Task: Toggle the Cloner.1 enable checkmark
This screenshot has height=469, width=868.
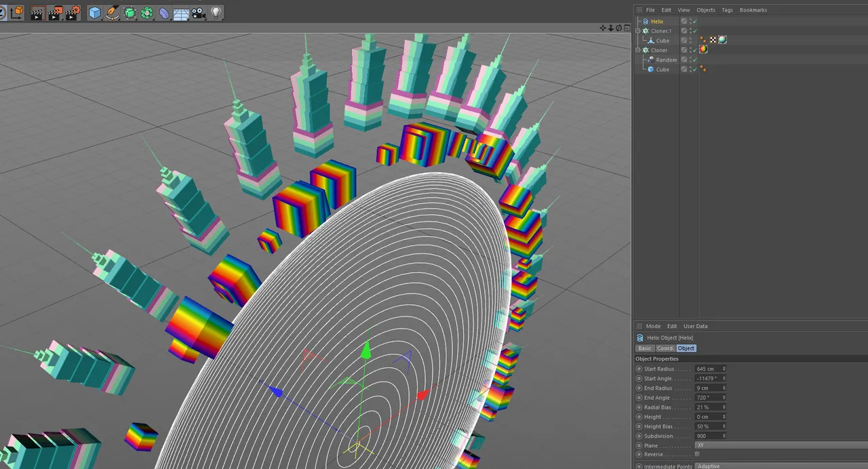Action: (695, 31)
